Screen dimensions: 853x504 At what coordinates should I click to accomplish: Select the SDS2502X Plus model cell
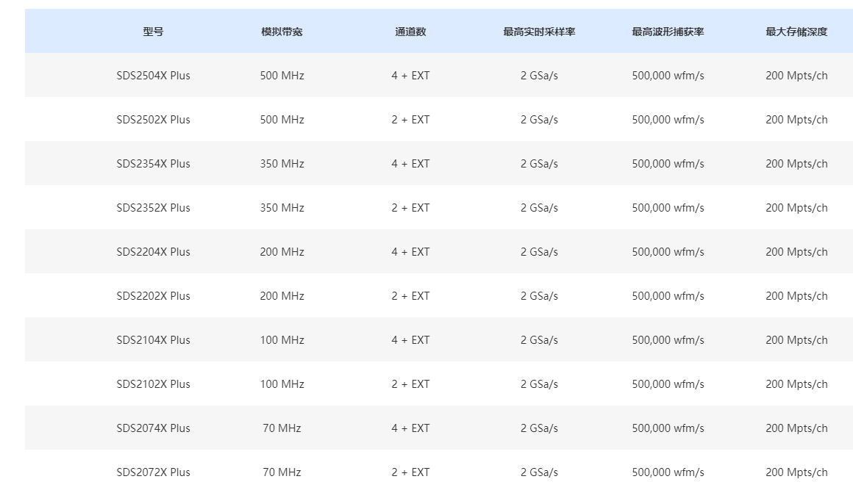coord(153,120)
